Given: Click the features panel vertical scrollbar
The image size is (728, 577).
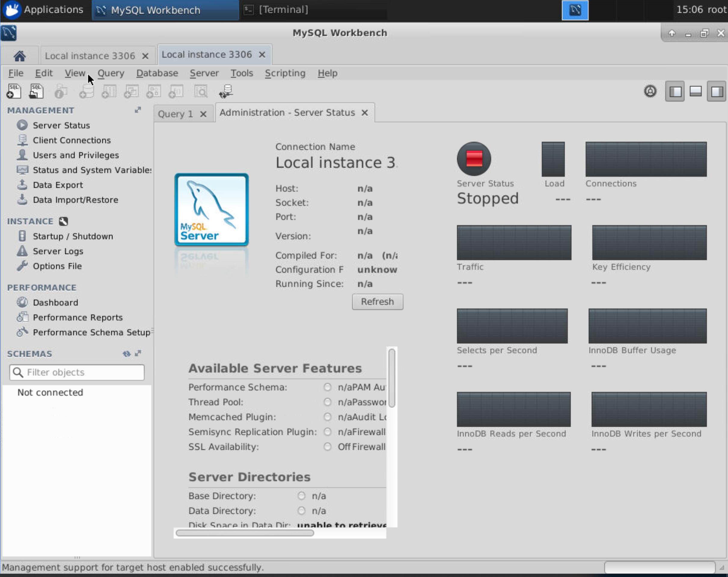Looking at the screenshot, I should click(392, 378).
